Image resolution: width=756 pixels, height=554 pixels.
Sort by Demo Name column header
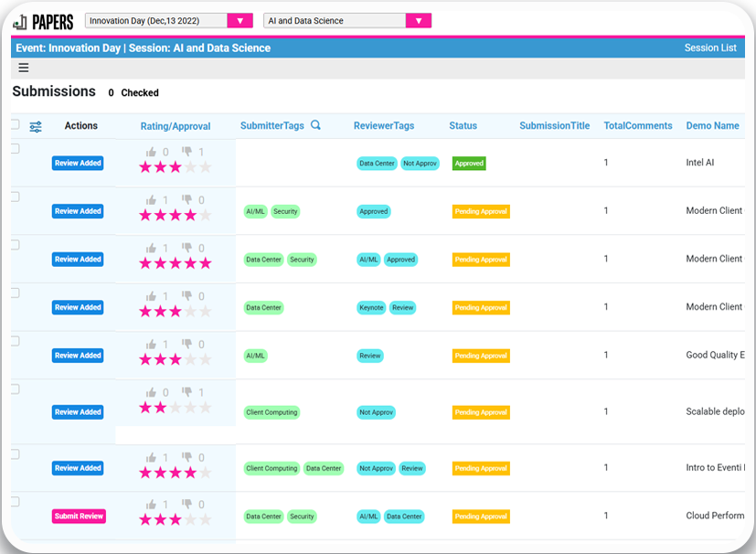coord(713,126)
